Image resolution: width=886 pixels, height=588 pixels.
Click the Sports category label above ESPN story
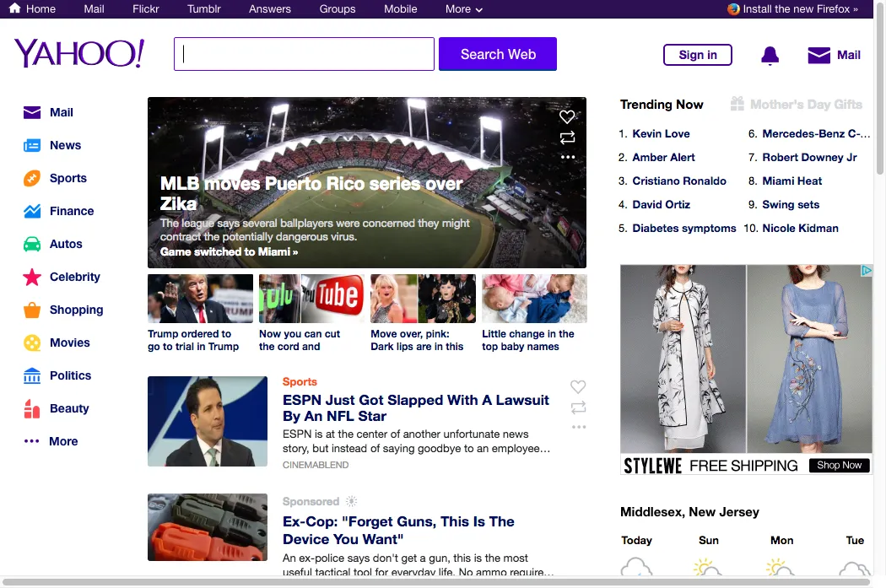click(x=300, y=382)
